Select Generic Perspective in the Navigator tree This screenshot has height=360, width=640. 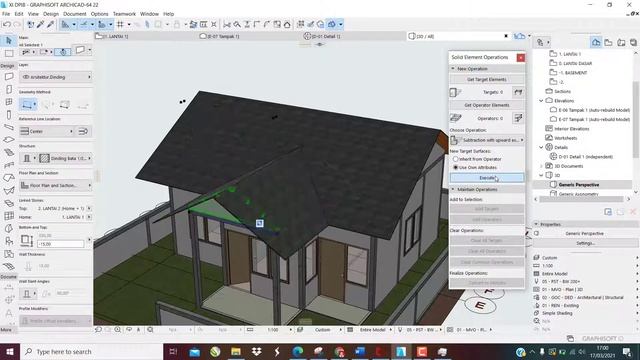[579, 184]
